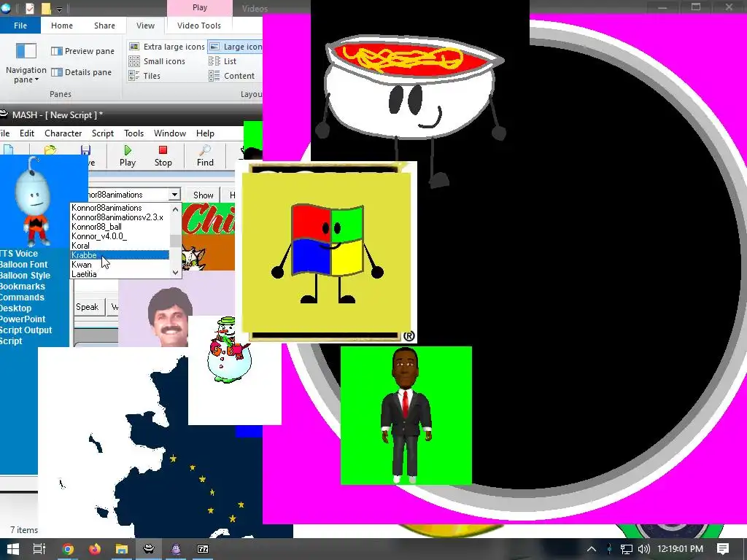Switch to Content layout view
Image resolution: width=747 pixels, height=560 pixels.
point(231,76)
